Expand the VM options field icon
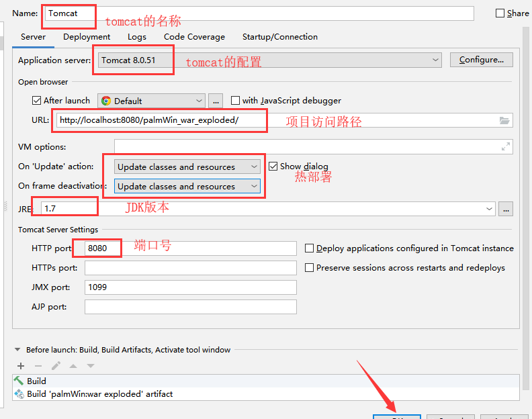Viewport: 532px width, 419px height. pos(506,146)
